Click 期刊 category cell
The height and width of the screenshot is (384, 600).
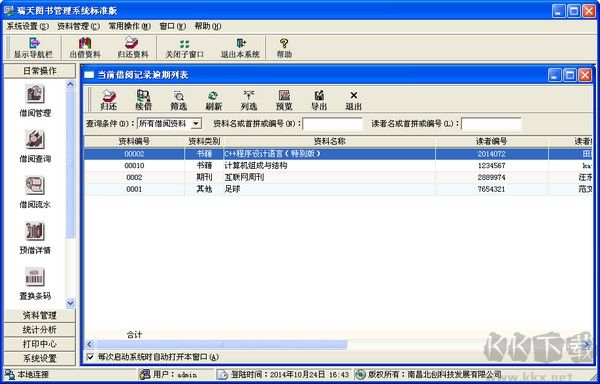pyautogui.click(x=204, y=177)
